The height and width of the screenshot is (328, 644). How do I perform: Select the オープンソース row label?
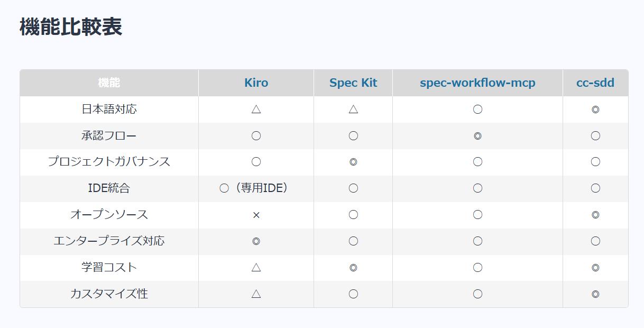(x=109, y=215)
